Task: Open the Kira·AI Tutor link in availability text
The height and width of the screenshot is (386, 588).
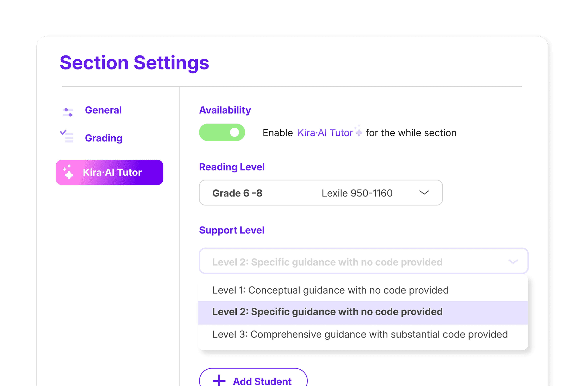Action: [x=325, y=132]
